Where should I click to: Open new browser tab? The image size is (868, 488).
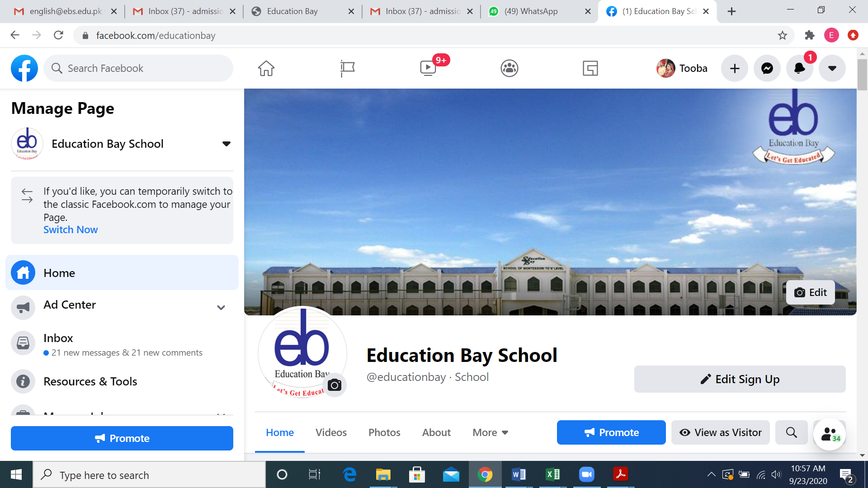(x=731, y=11)
